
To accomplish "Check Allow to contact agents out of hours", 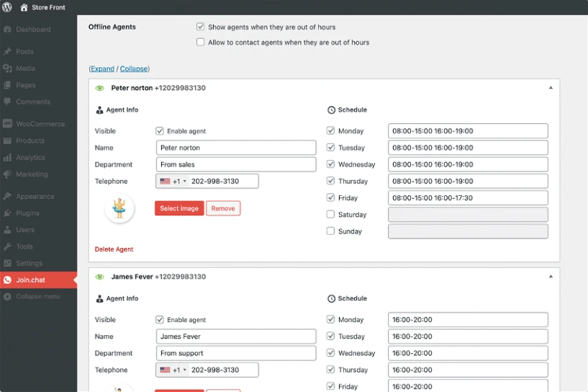I will pyautogui.click(x=201, y=43).
